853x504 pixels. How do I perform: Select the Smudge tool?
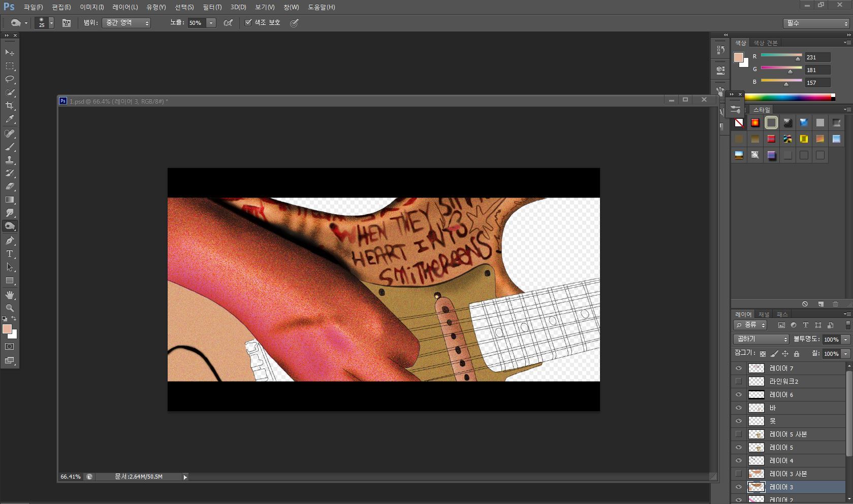click(10, 213)
